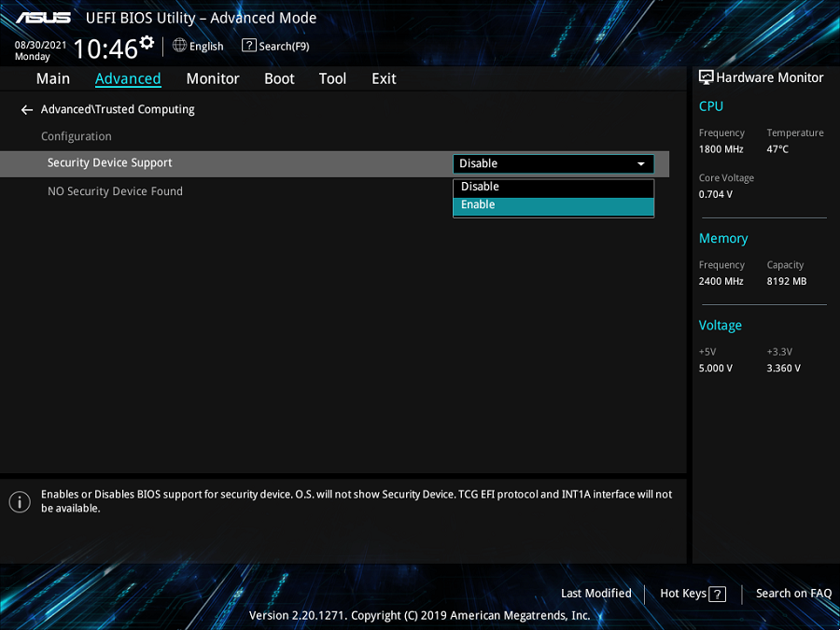Click the 08/30/2021 date text
The image size is (840, 630).
pyautogui.click(x=41, y=45)
